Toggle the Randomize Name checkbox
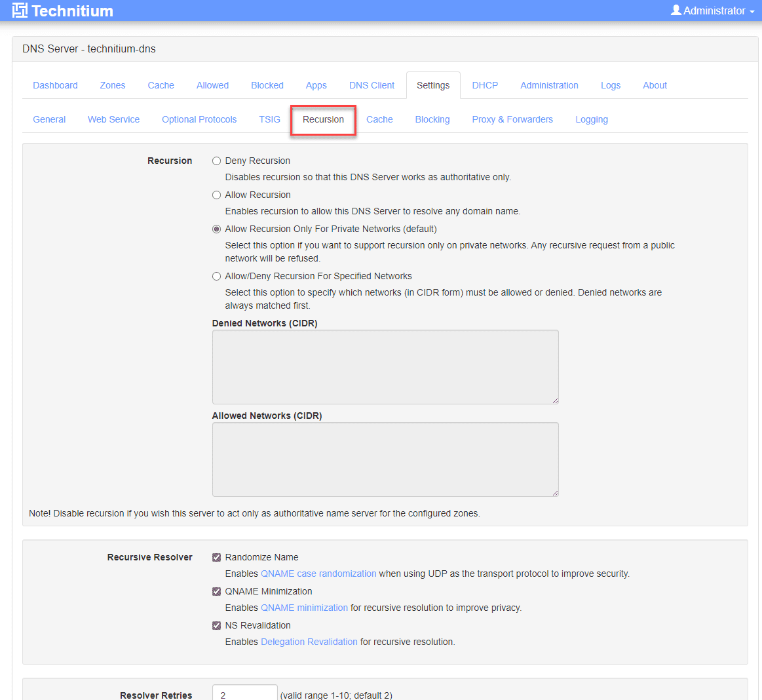 217,558
